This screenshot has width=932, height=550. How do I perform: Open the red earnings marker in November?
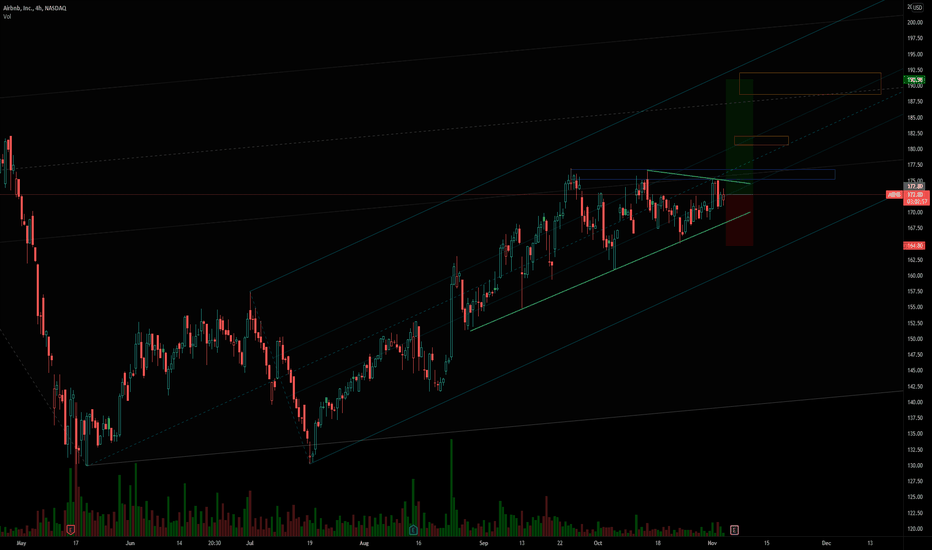click(x=735, y=529)
